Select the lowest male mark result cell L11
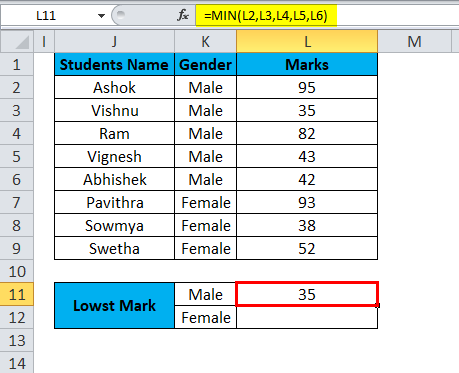Viewport: 459px width, 373px height. coord(307,294)
